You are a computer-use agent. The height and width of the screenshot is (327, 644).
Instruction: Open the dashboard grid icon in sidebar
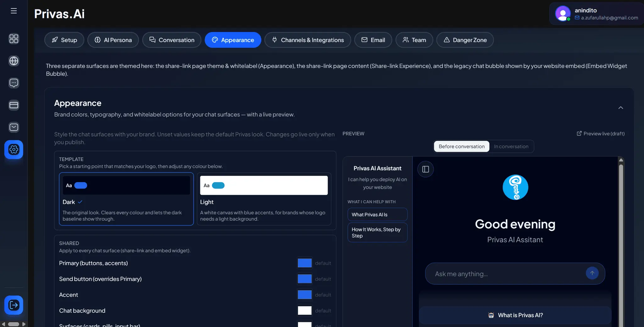[x=14, y=39]
